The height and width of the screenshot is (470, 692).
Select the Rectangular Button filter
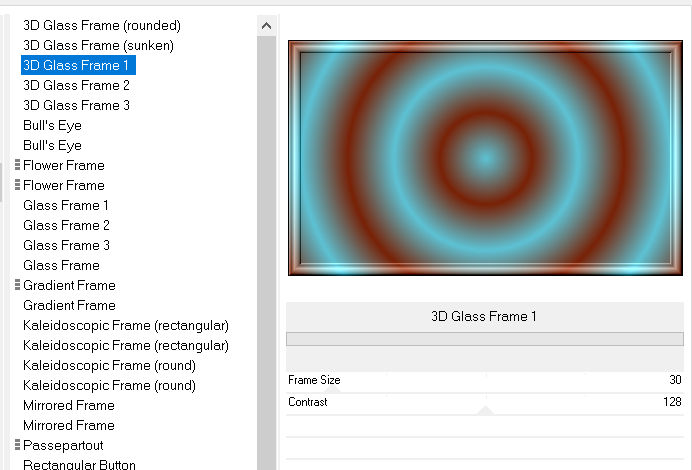[79, 464]
